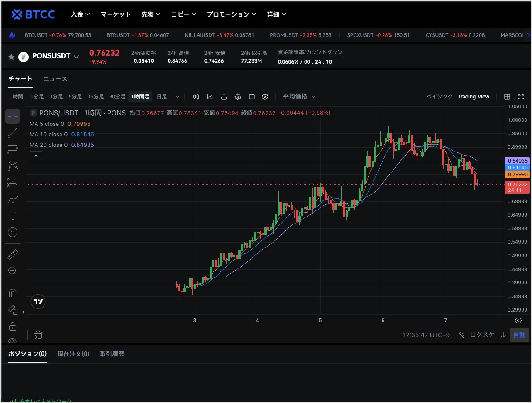Select the 時間 timeframe
Image resolution: width=532 pixels, height=403 pixels.
point(18,97)
